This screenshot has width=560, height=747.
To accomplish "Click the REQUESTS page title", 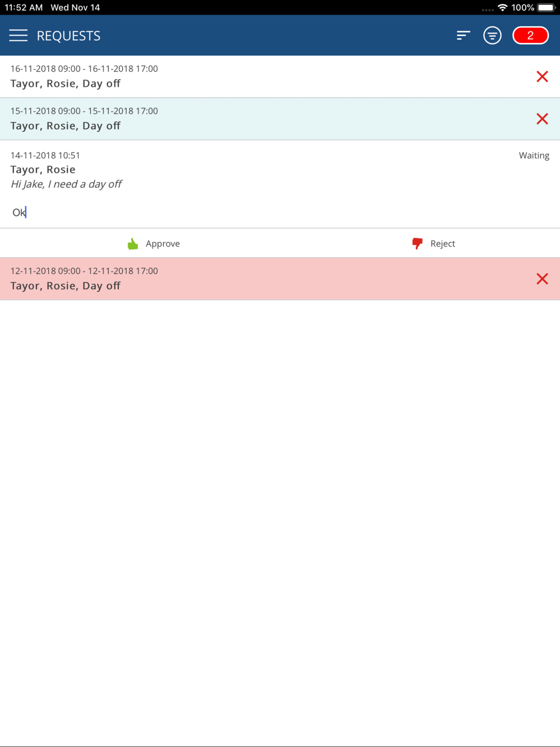I will point(68,36).
